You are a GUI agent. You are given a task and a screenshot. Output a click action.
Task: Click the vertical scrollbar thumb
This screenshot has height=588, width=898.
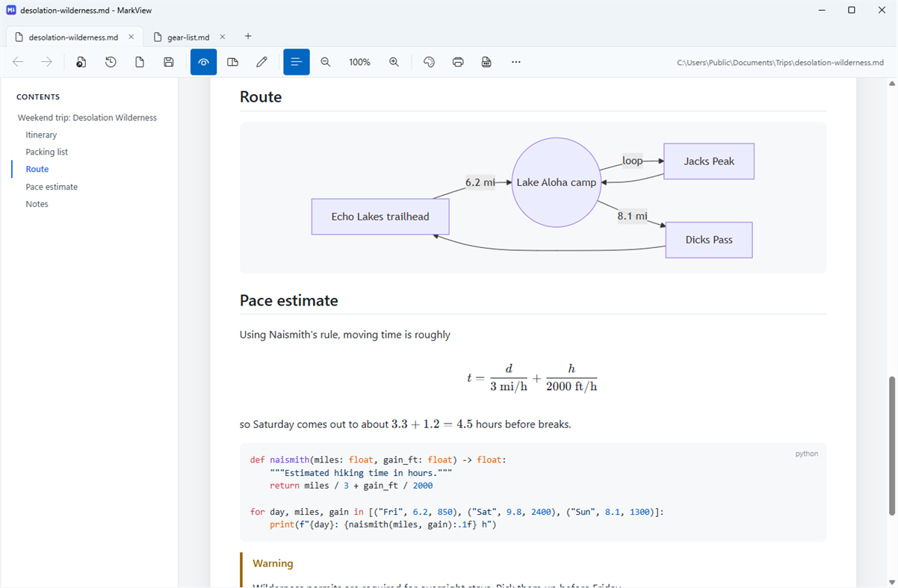click(x=891, y=446)
